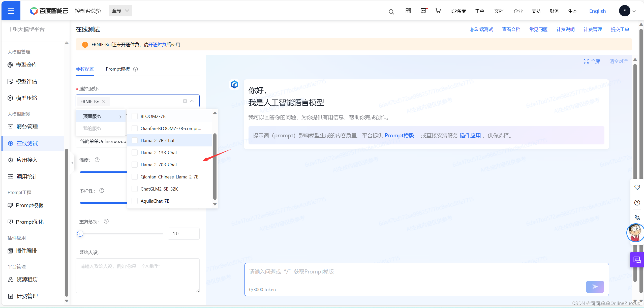
Task: Focus the 系统人设 text area
Action: (138, 275)
